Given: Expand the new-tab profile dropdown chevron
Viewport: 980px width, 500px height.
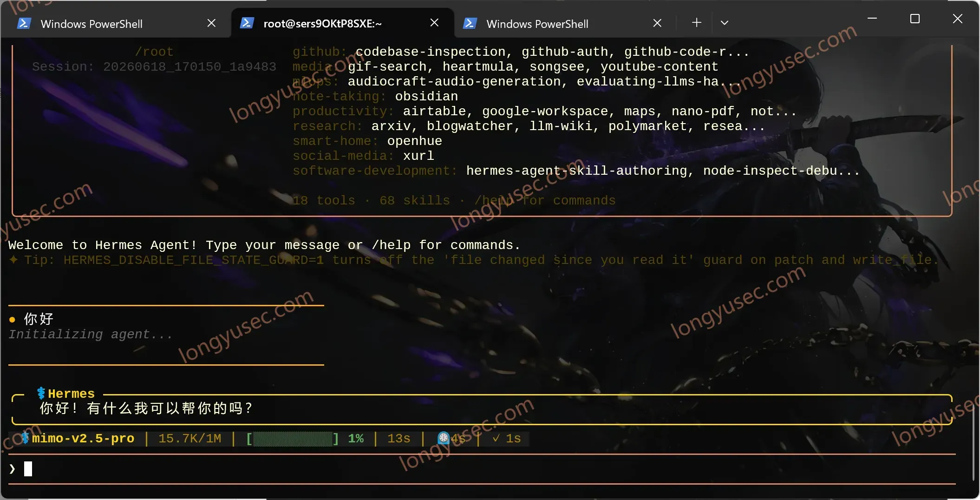Looking at the screenshot, I should (x=724, y=23).
